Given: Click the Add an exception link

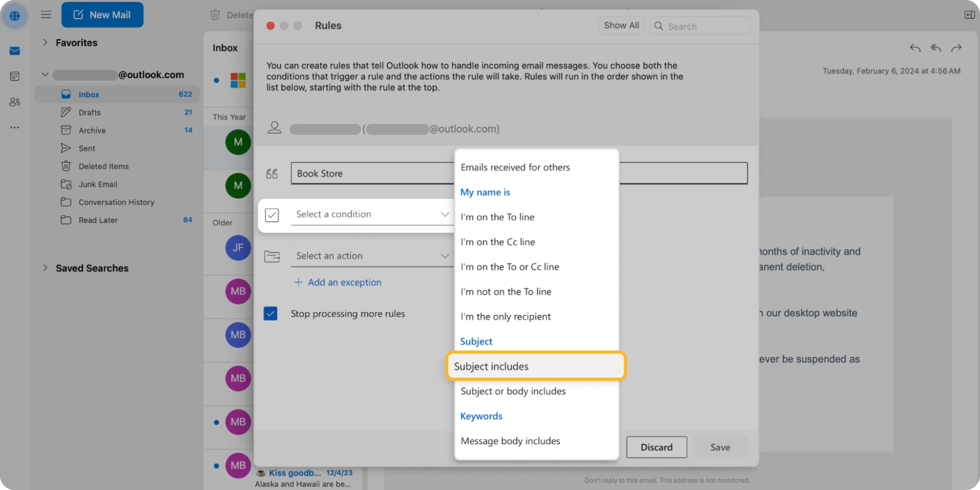Looking at the screenshot, I should pyautogui.click(x=338, y=282).
